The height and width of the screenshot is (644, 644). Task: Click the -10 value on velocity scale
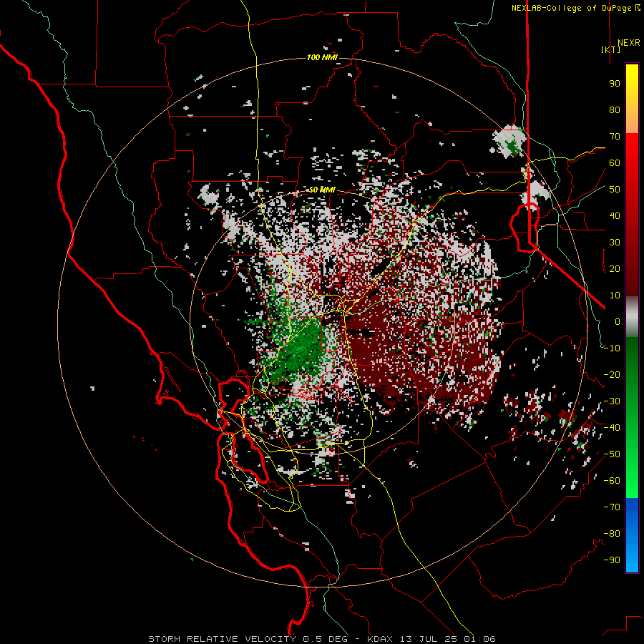tap(612, 348)
